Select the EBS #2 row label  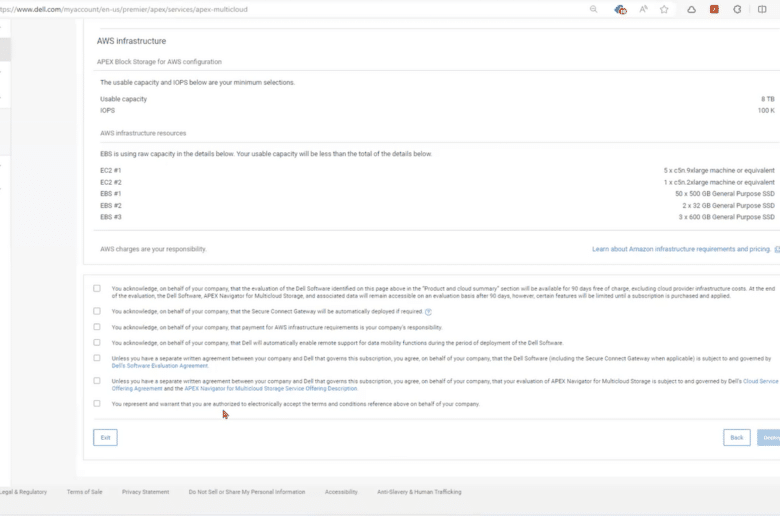click(110, 206)
